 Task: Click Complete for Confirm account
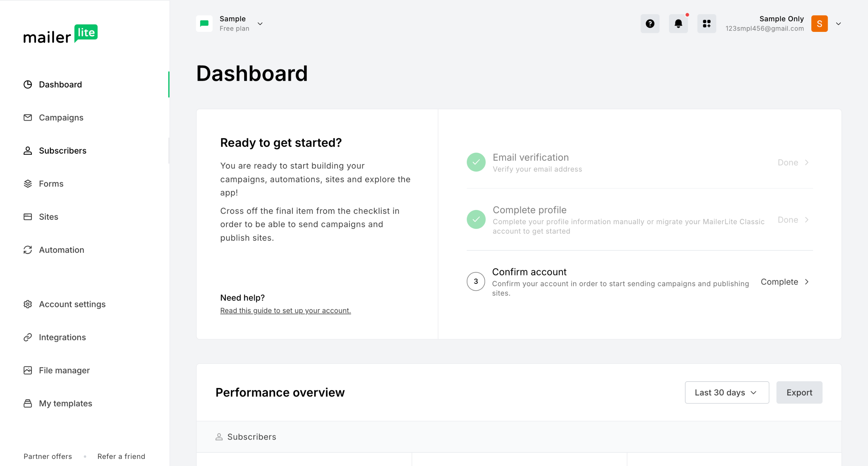tap(784, 282)
